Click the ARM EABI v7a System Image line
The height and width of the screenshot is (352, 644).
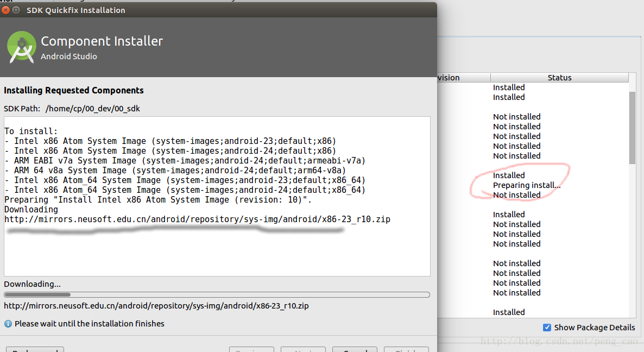click(x=185, y=161)
